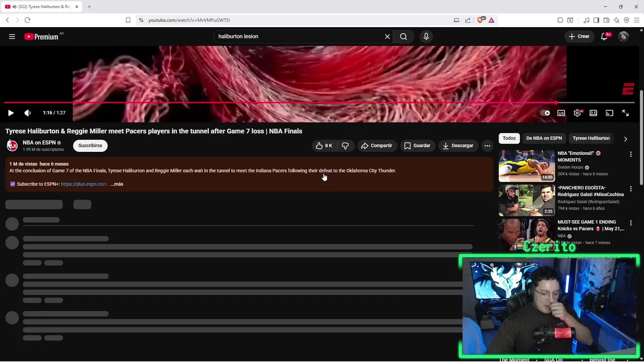The image size is (644, 362).
Task: Open the Crear menu
Action: pyautogui.click(x=579, y=36)
